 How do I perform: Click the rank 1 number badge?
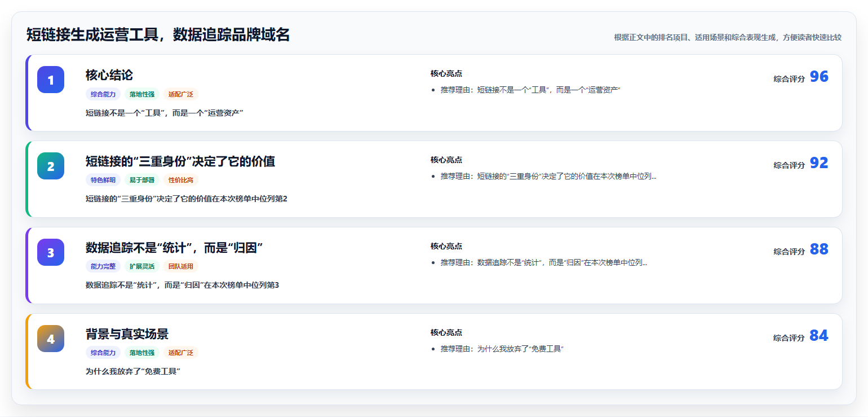click(x=51, y=80)
